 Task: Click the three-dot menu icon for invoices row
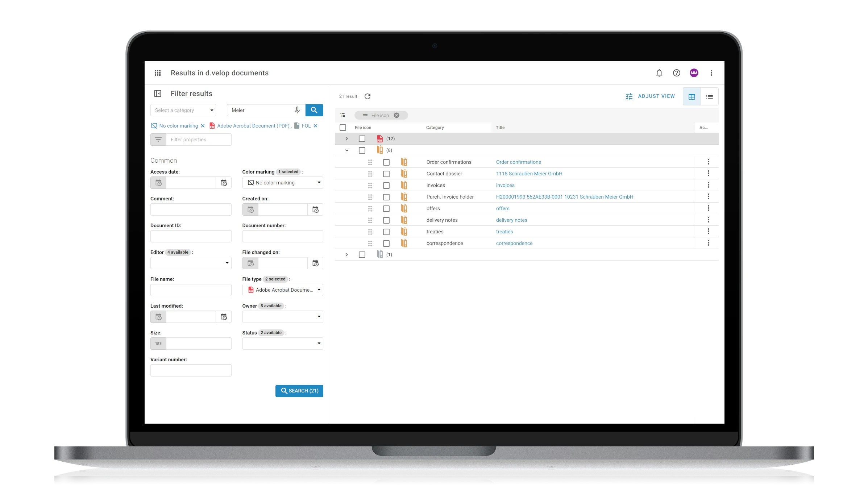[x=708, y=185]
